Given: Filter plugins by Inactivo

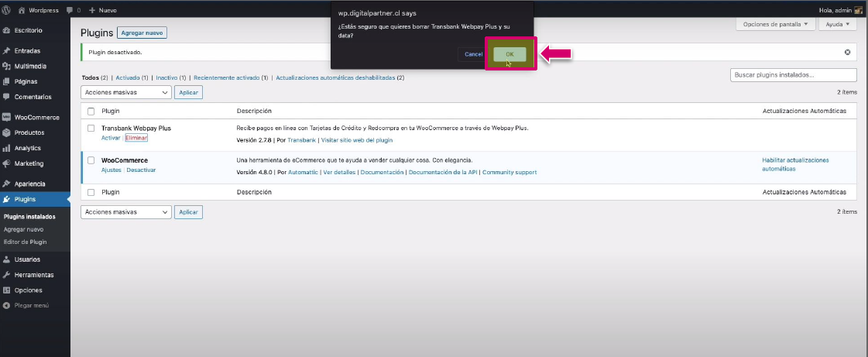Looking at the screenshot, I should pos(166,78).
